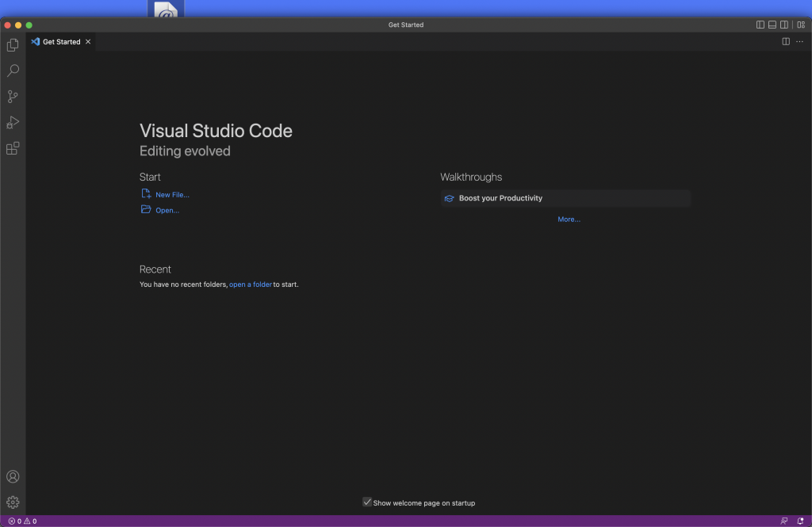Open the Extensions view
The height and width of the screenshot is (527, 812).
click(x=13, y=148)
